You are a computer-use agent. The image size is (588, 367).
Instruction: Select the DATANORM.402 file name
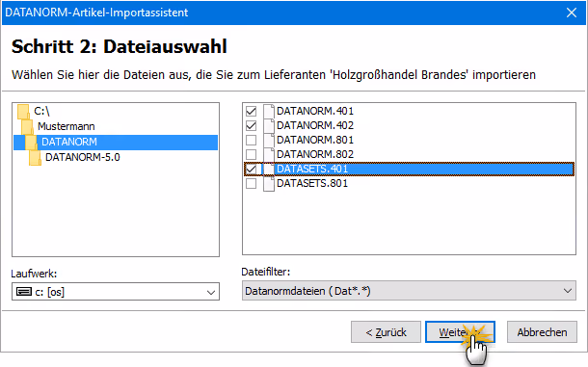(315, 125)
